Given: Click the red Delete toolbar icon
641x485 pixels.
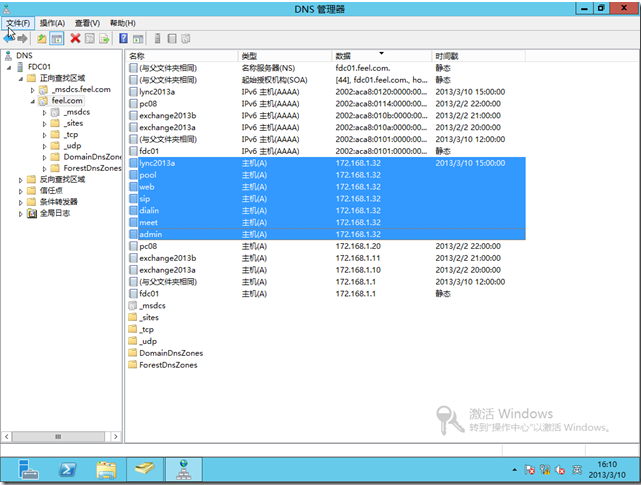Looking at the screenshot, I should point(75,38).
